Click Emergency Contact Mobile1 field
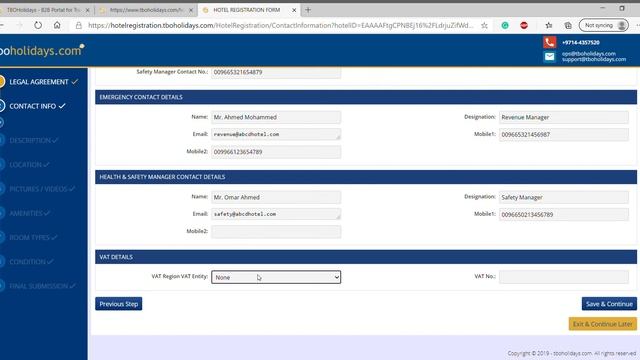The height and width of the screenshot is (360, 640). 564,134
